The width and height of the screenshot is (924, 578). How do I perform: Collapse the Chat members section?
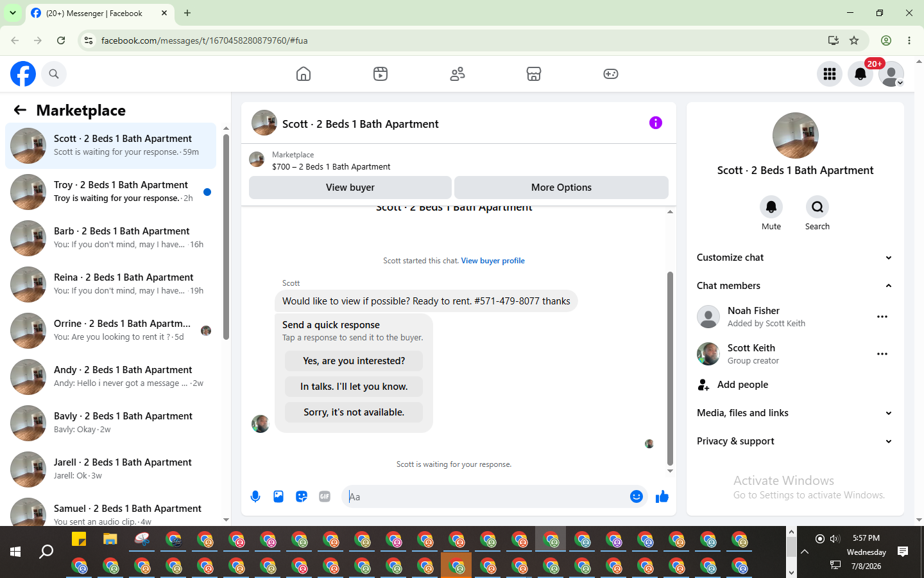(x=795, y=286)
